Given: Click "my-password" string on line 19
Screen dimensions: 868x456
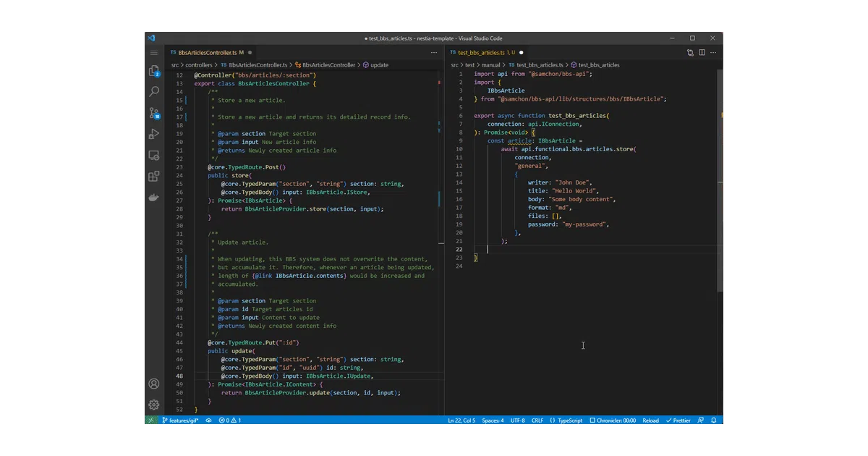Looking at the screenshot, I should pyautogui.click(x=584, y=224).
